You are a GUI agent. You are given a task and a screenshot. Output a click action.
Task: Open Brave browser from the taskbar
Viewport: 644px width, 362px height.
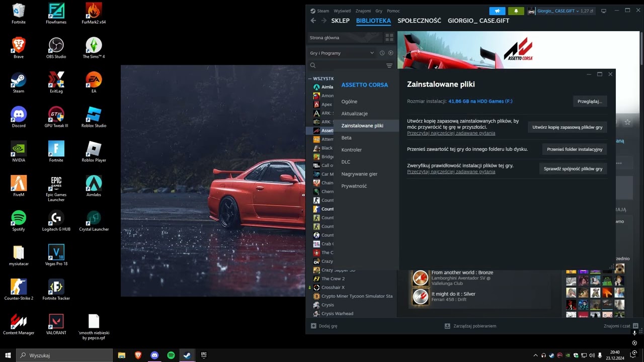pyautogui.click(x=138, y=355)
